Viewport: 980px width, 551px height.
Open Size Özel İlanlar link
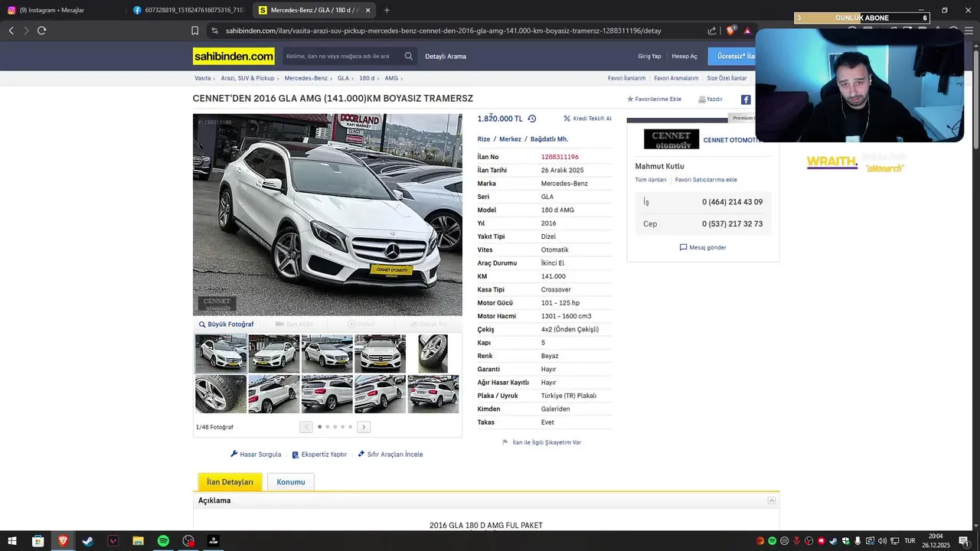click(x=727, y=78)
